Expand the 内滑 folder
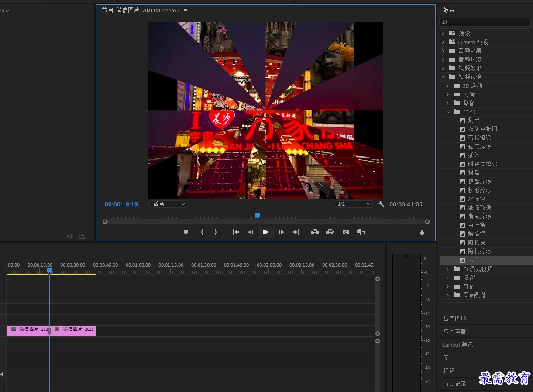This screenshot has height=392, width=533. tap(448, 94)
